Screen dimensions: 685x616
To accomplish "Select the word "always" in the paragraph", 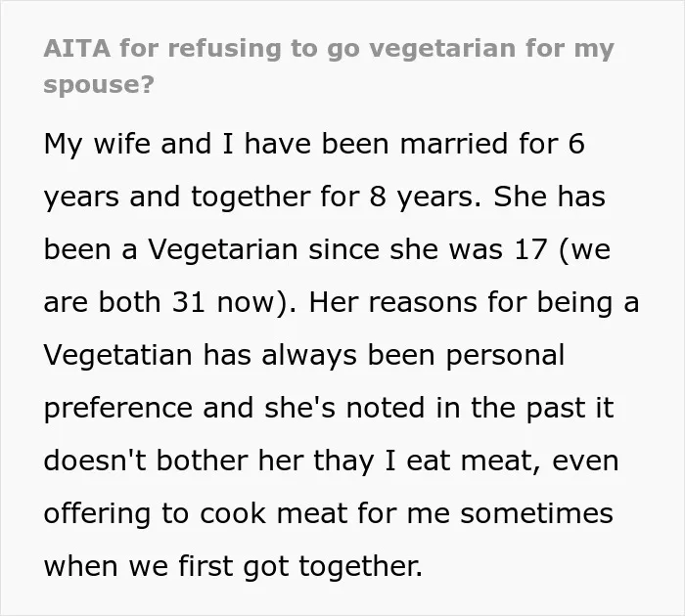I will [309, 356].
